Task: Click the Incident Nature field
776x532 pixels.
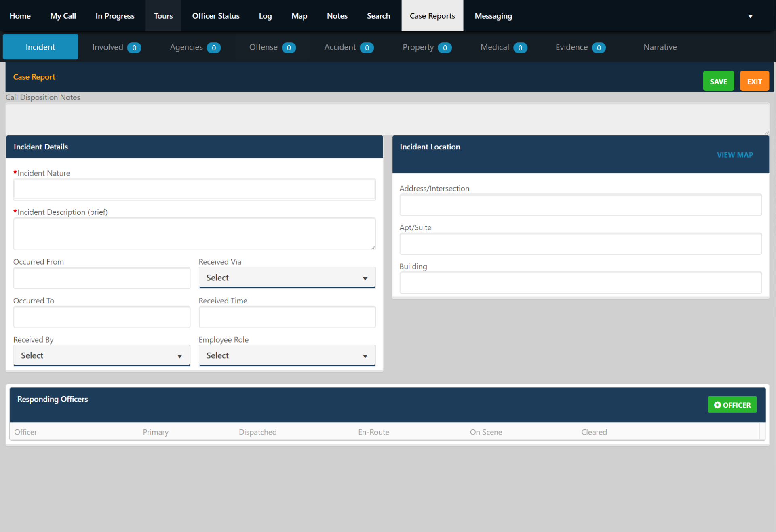Action: pos(194,189)
